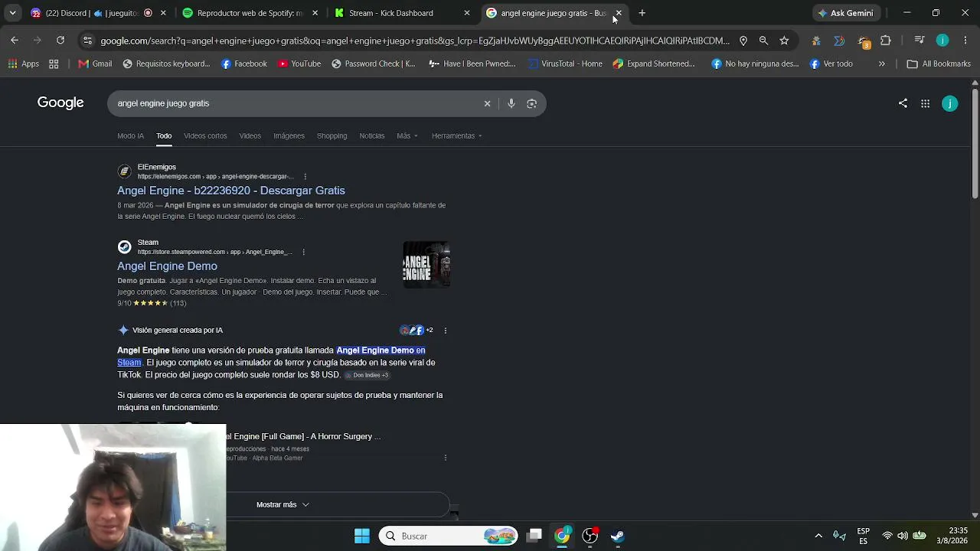The height and width of the screenshot is (551, 980).
Task: Open the volume control in system tray
Action: click(903, 536)
